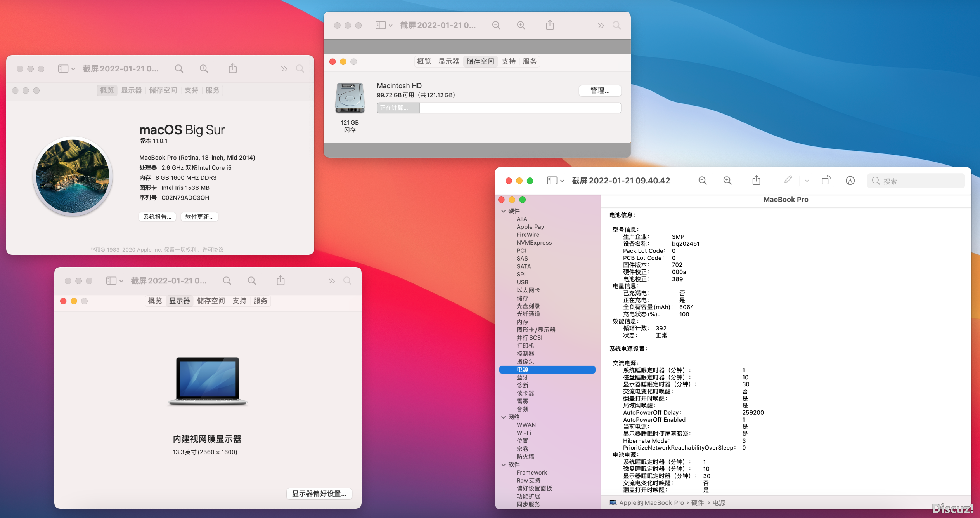Zoom out in the 09.40.42 Preview window
980x518 pixels.
702,181
